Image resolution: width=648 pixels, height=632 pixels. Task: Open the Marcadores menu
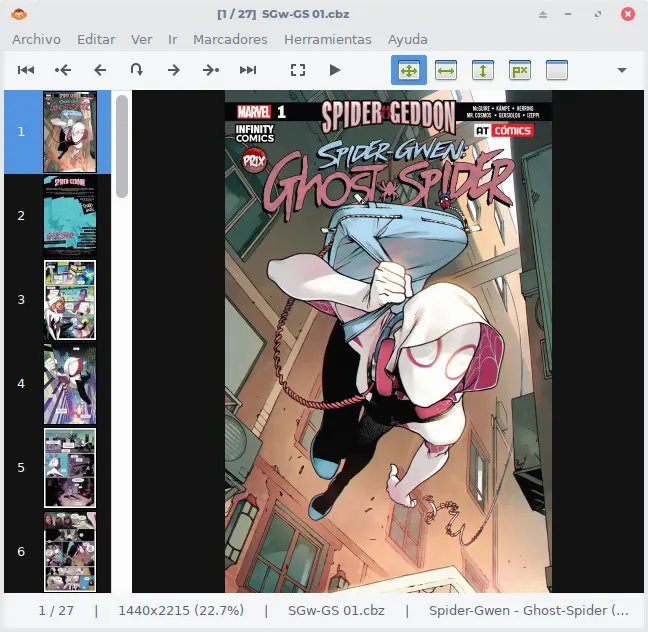tap(230, 40)
